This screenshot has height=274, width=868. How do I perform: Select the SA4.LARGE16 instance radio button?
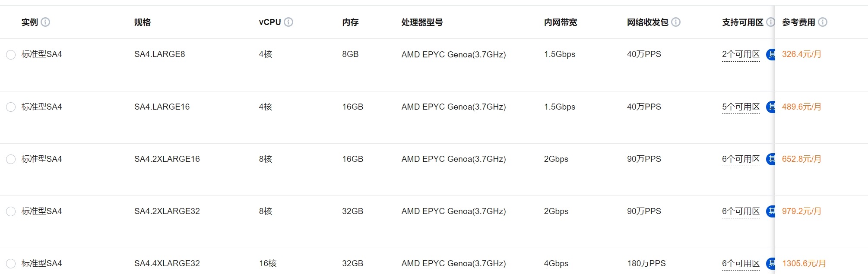[x=11, y=107]
